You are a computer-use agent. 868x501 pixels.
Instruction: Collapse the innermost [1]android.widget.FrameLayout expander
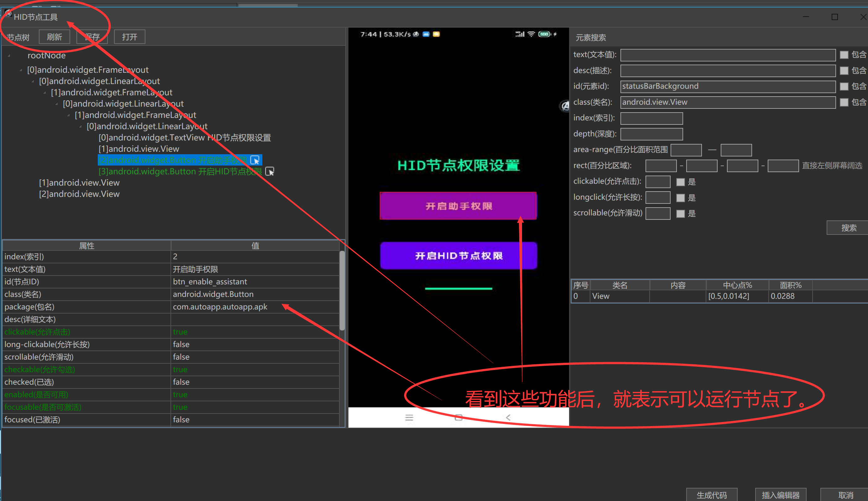pyautogui.click(x=68, y=115)
